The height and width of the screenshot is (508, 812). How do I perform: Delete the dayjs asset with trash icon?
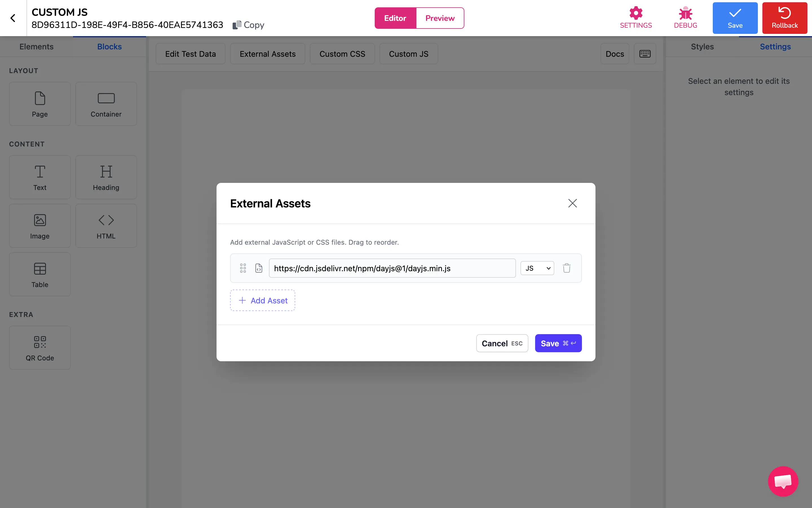coord(566,268)
